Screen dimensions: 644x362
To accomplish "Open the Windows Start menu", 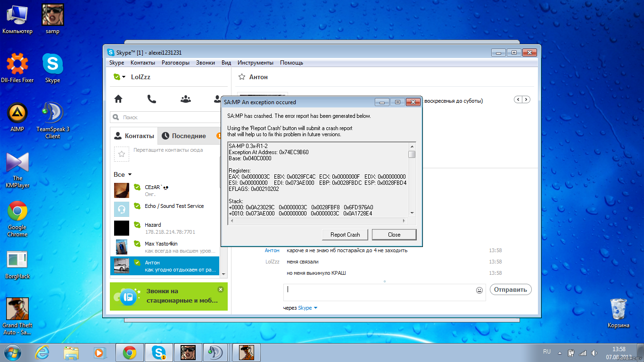I will (13, 352).
